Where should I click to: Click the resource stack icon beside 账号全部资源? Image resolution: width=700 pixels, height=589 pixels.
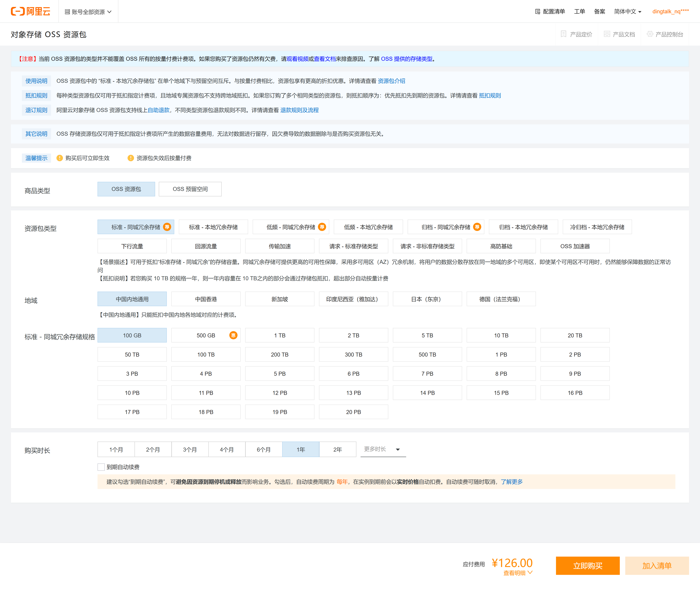(67, 12)
